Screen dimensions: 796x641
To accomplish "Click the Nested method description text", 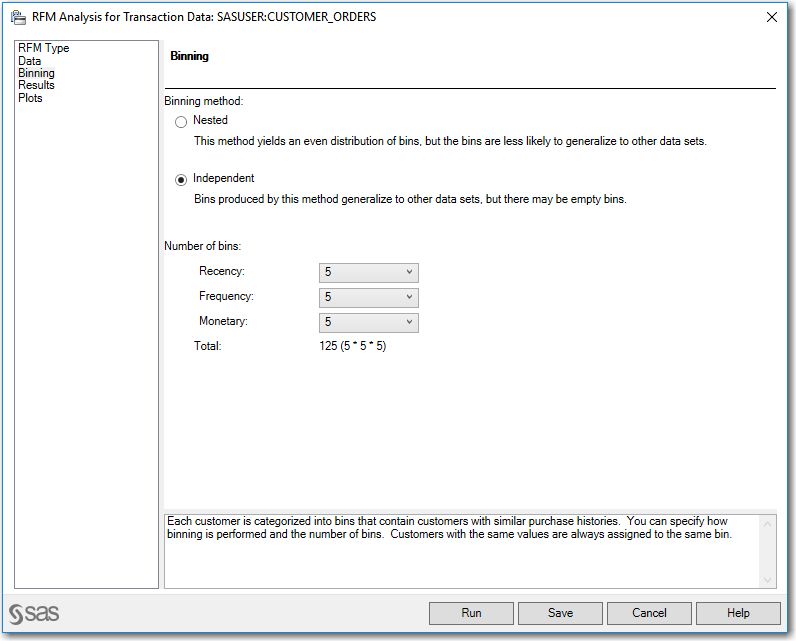I will coord(450,141).
